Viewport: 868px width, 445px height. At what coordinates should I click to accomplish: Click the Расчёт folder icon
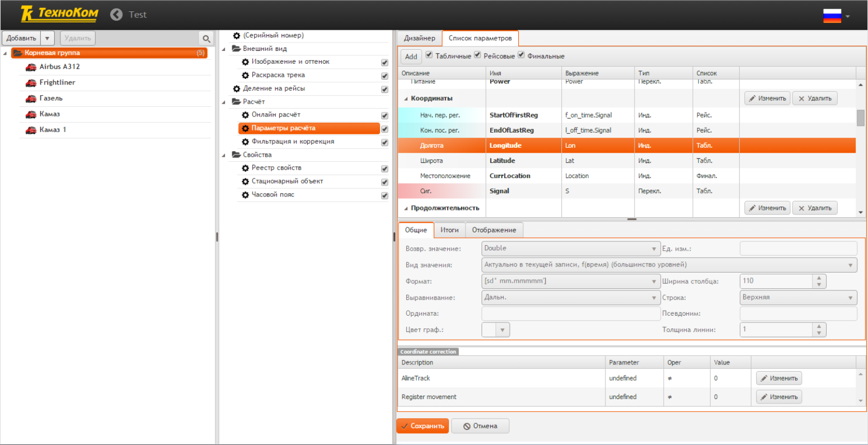pos(236,102)
